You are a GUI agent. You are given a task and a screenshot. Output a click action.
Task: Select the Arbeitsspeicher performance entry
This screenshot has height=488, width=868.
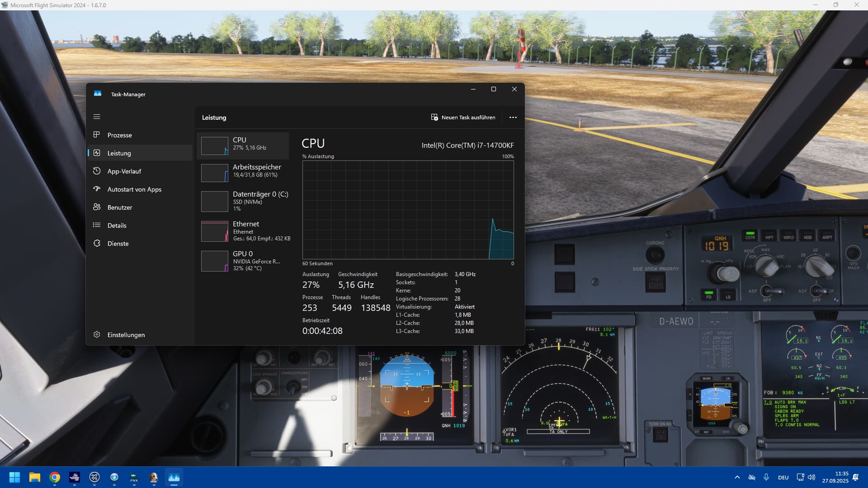point(243,173)
